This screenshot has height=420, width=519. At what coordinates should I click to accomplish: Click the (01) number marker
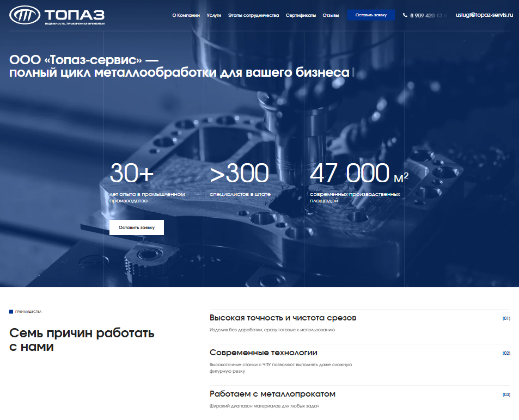coord(506,318)
